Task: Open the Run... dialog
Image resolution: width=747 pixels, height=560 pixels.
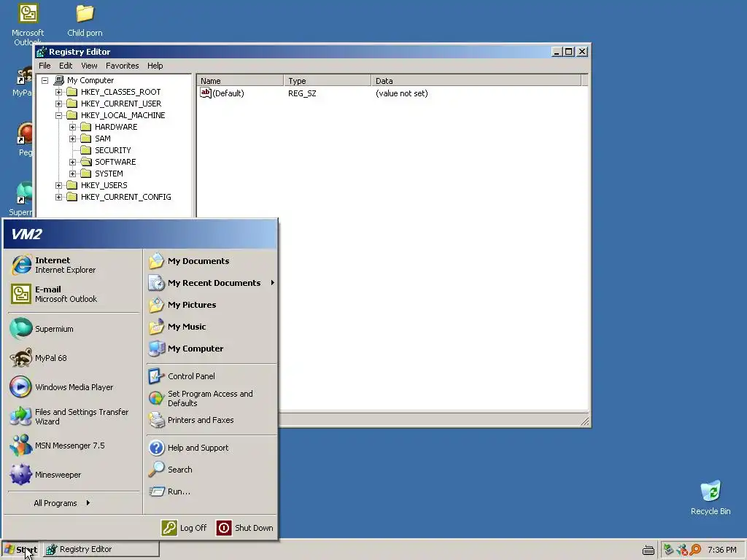Action: click(211, 491)
